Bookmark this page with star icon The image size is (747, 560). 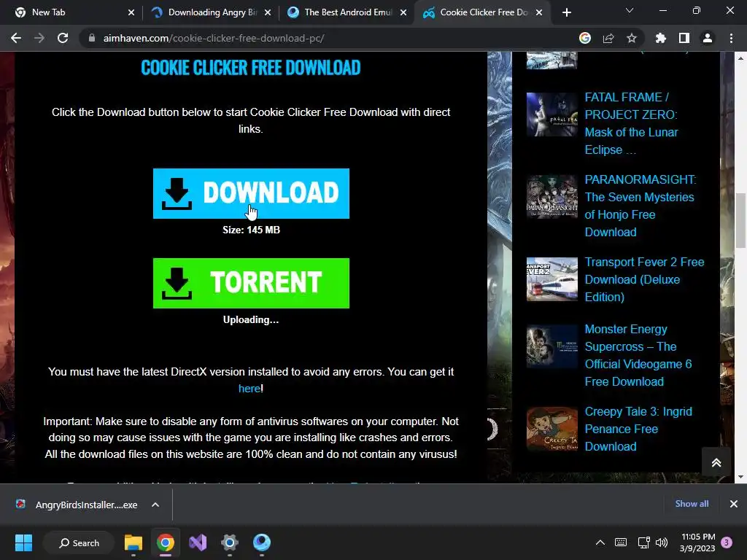coord(632,38)
